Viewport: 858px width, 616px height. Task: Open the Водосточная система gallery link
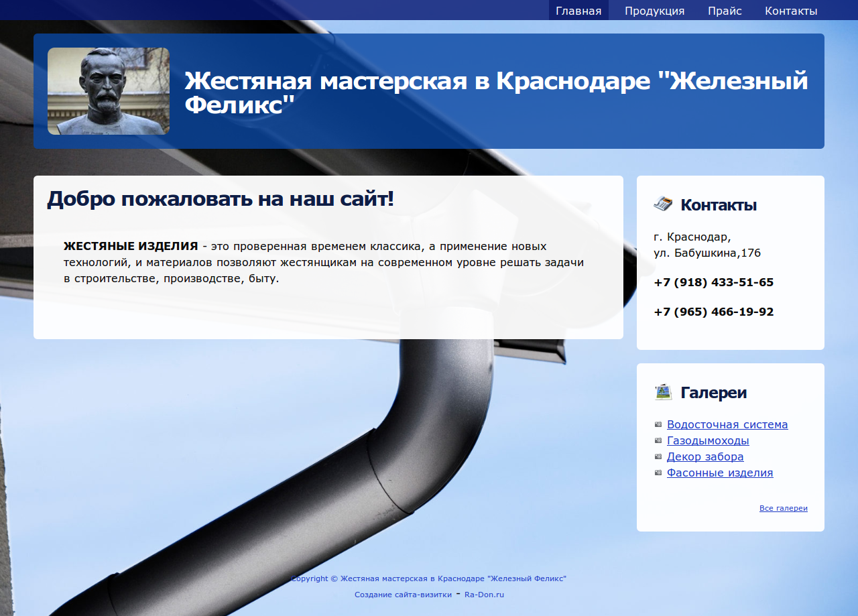727,424
